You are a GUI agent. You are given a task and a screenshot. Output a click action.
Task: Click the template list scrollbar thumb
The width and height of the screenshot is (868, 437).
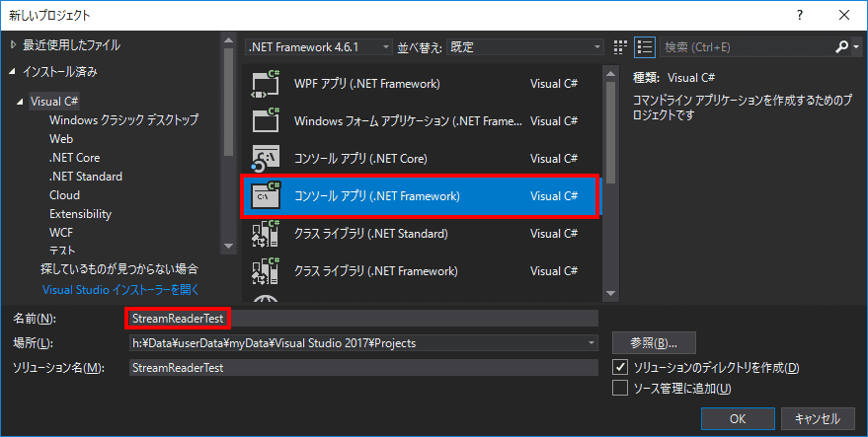click(x=611, y=133)
